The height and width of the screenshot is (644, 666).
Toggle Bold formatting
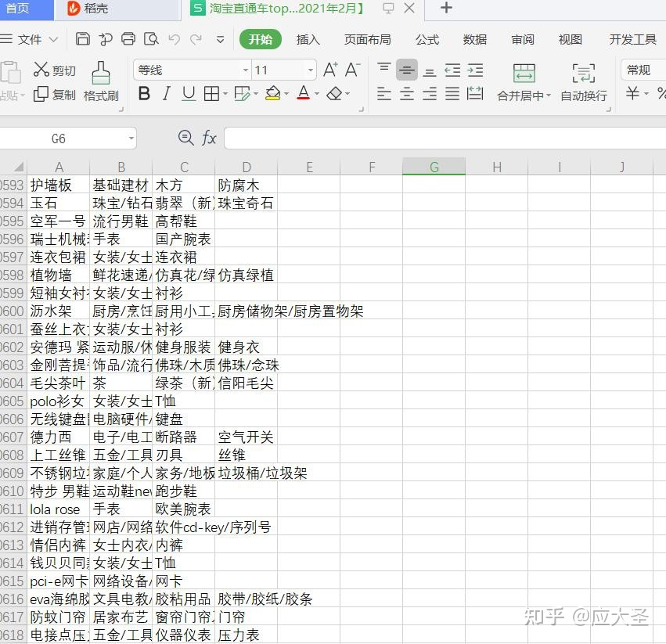coord(144,93)
